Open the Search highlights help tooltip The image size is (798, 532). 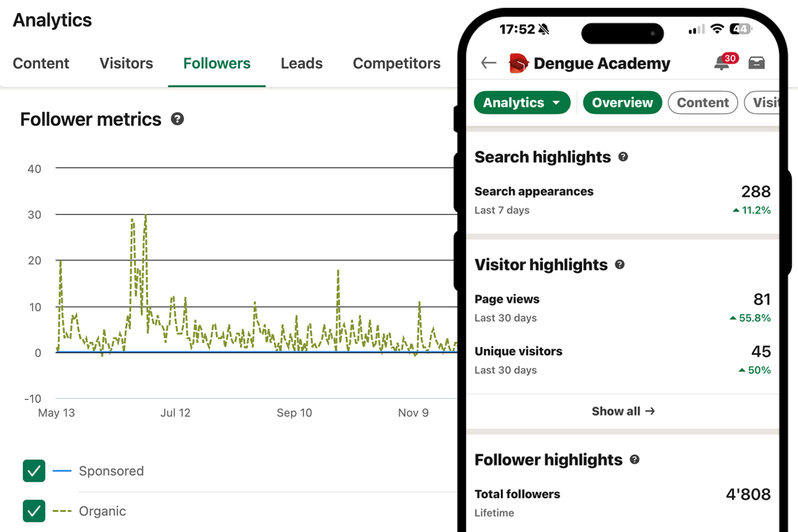tap(624, 157)
